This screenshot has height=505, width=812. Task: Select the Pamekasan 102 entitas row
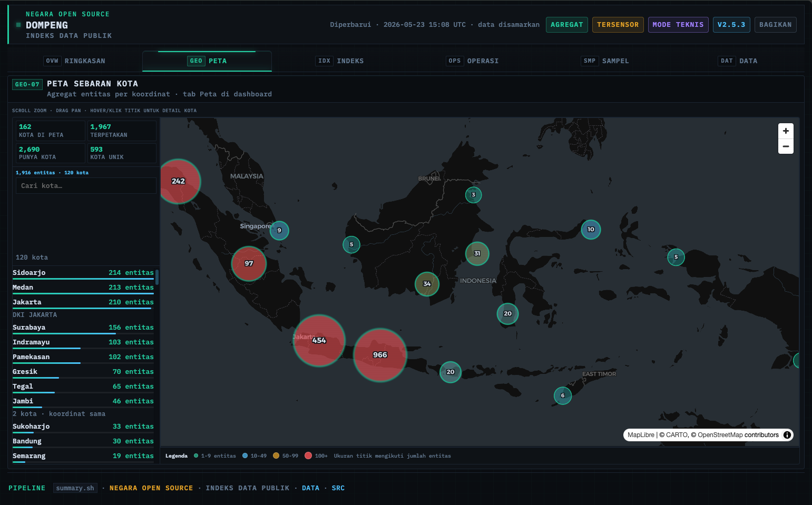(83, 358)
